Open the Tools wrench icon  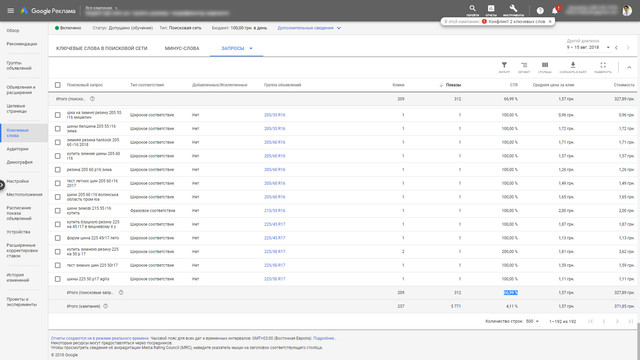point(513,9)
